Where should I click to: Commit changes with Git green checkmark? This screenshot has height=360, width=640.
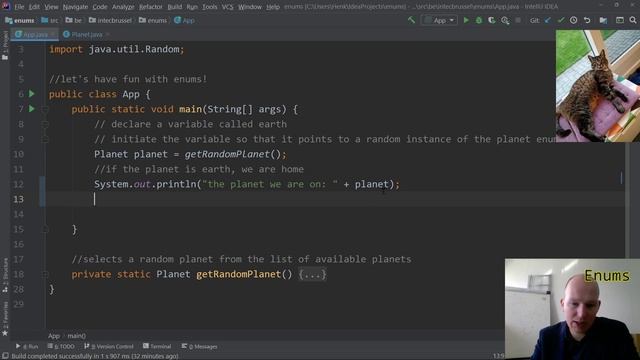point(561,20)
